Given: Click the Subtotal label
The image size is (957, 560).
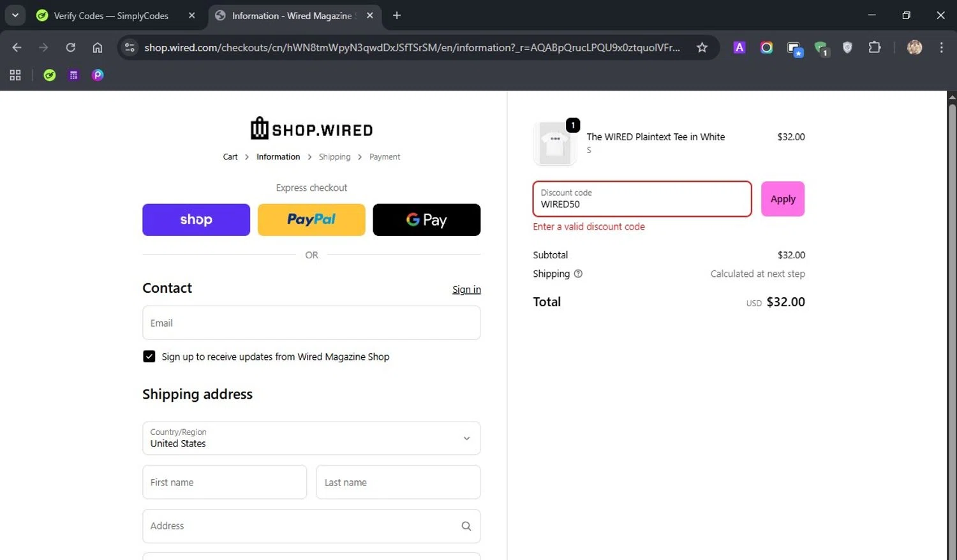Looking at the screenshot, I should [x=550, y=255].
